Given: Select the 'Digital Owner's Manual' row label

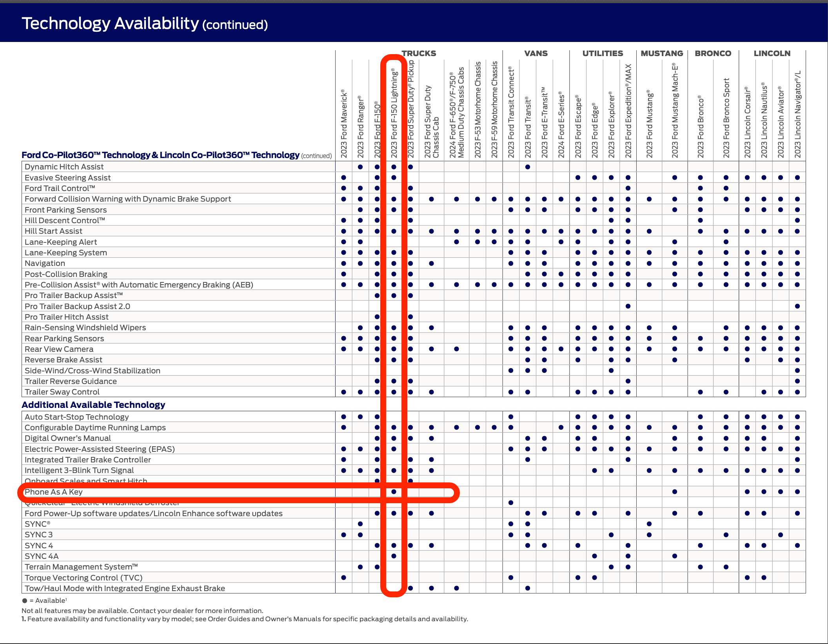Looking at the screenshot, I should click(68, 438).
